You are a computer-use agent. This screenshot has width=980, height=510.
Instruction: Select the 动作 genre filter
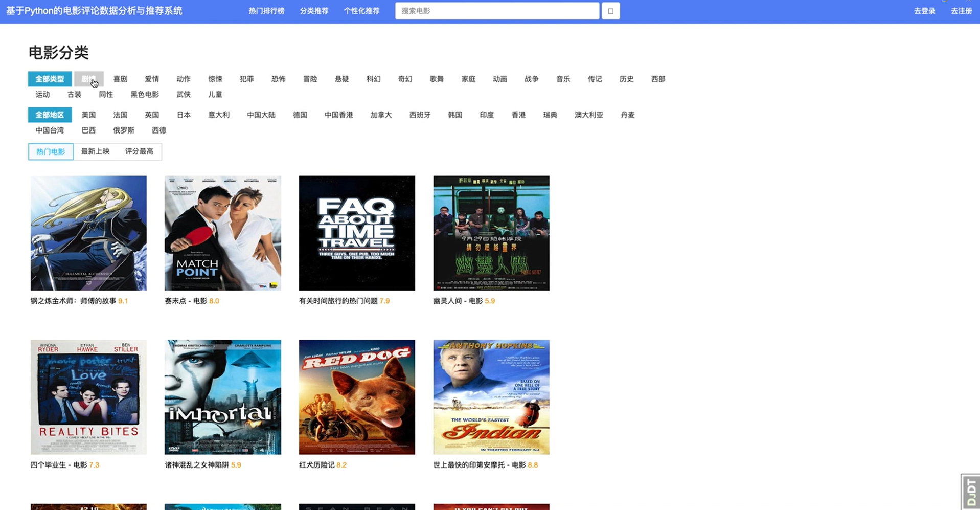(184, 79)
